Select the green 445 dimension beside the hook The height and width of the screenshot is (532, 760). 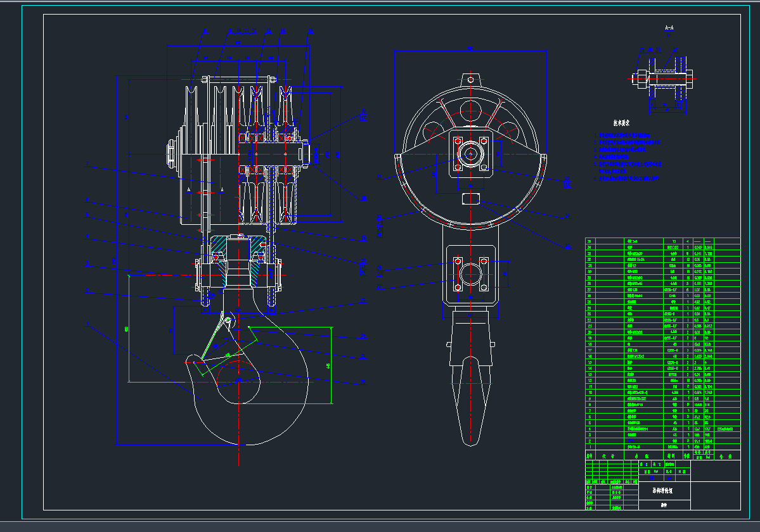coord(328,365)
